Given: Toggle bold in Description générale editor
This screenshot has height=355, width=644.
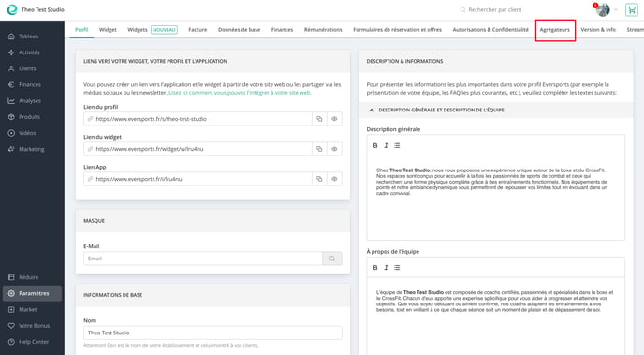Looking at the screenshot, I should coord(375,145).
